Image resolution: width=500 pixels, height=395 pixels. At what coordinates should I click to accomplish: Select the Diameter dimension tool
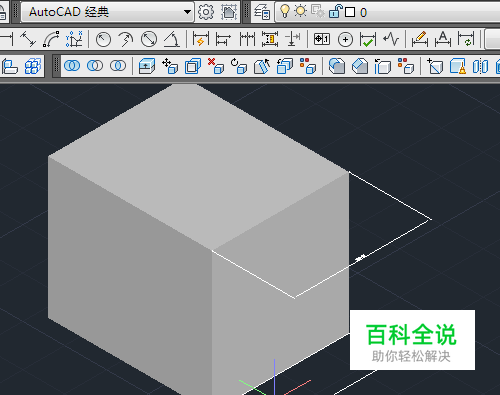[149, 40]
